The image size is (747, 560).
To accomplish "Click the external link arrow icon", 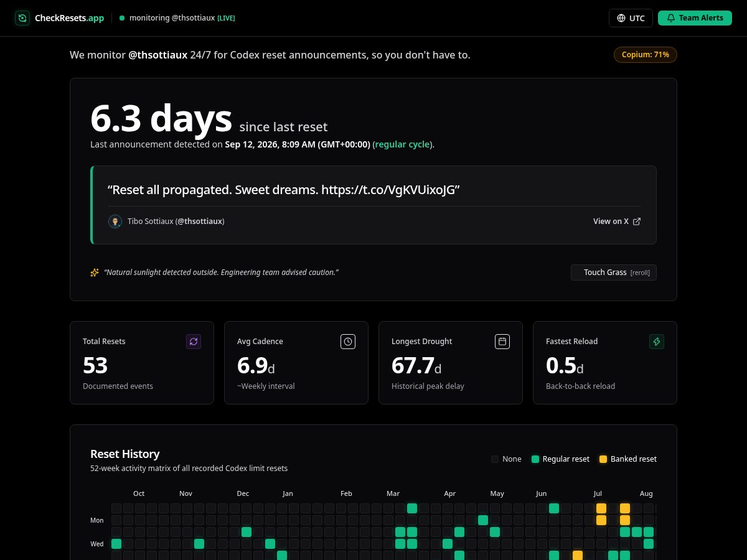I will point(636,221).
